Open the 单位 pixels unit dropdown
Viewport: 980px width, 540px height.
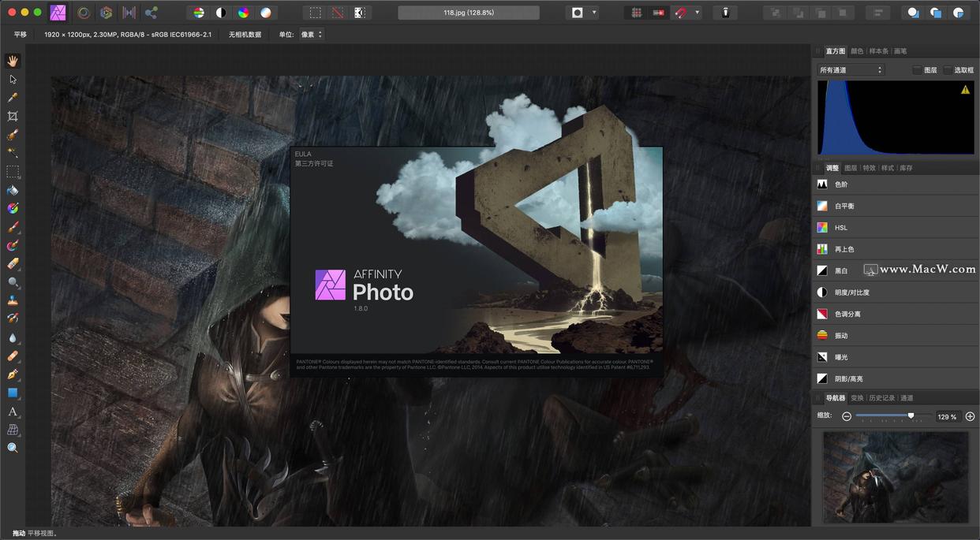[311, 34]
